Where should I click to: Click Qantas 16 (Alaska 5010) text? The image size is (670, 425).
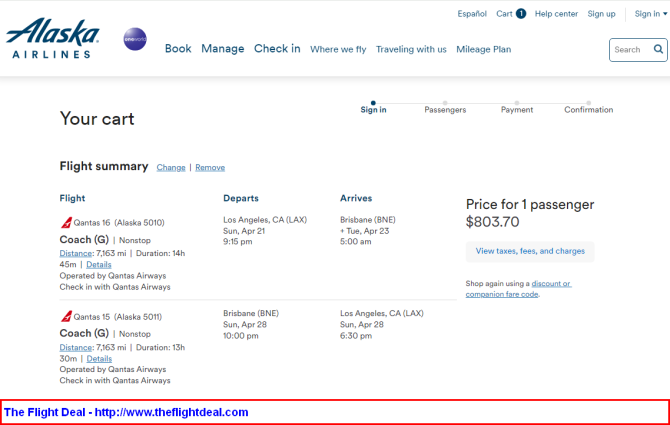tap(119, 223)
